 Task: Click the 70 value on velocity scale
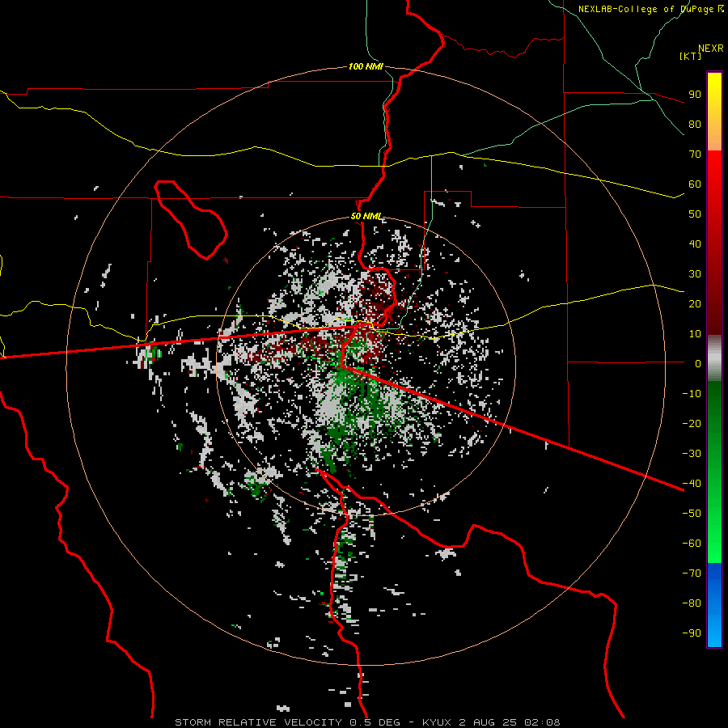[695, 154]
